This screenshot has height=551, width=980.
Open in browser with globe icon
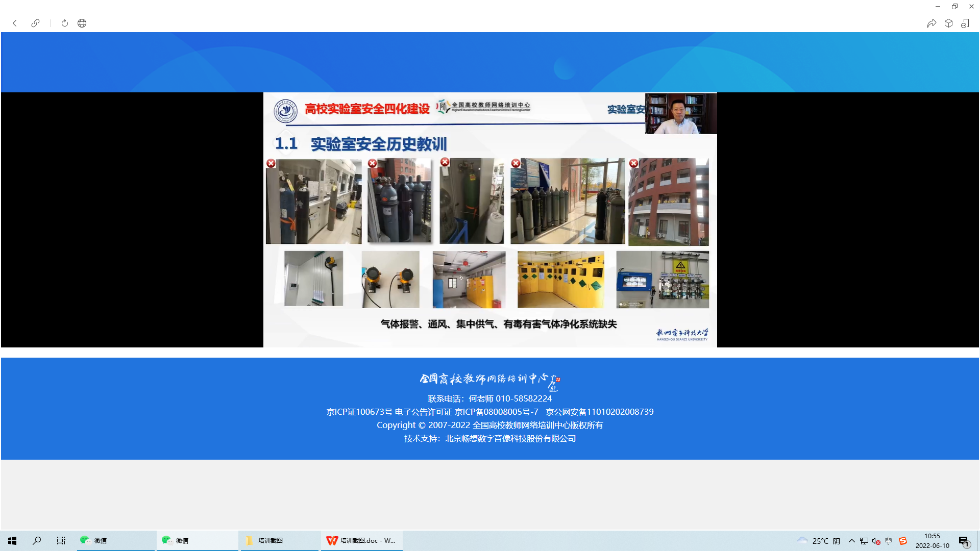[82, 23]
